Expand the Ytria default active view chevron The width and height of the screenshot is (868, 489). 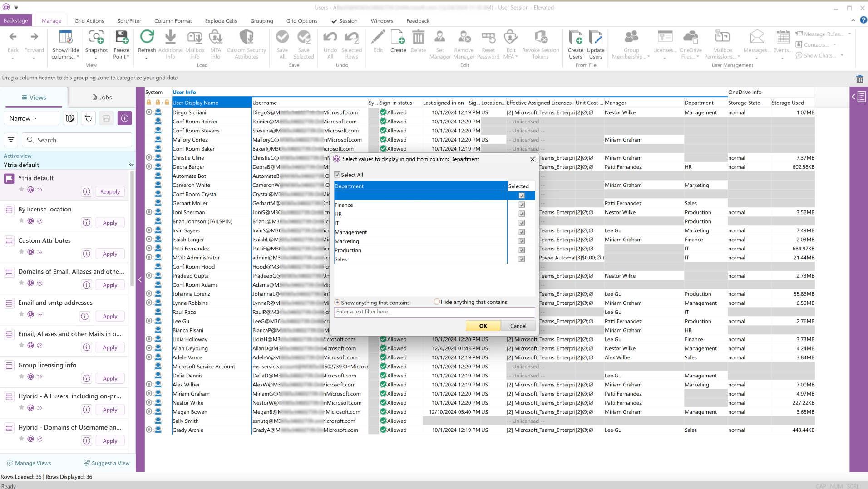click(x=131, y=165)
